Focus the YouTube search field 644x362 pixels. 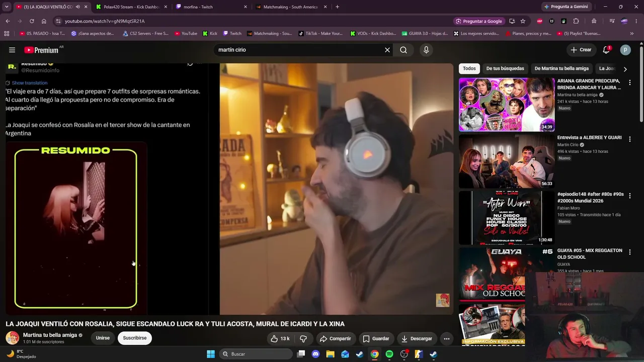(x=299, y=50)
